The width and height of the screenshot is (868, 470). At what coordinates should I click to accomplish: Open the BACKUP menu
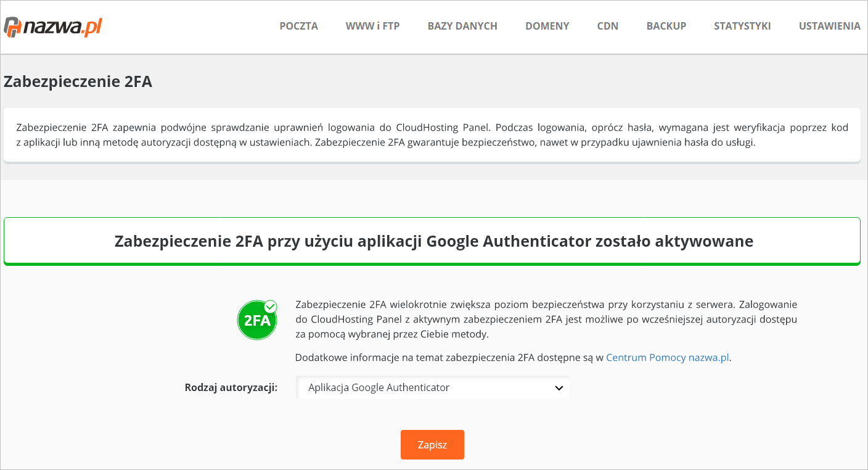[x=666, y=26]
